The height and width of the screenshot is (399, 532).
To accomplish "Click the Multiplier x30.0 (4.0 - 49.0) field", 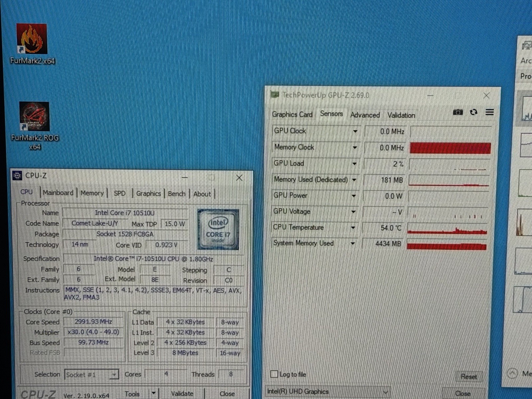I will pos(93,332).
